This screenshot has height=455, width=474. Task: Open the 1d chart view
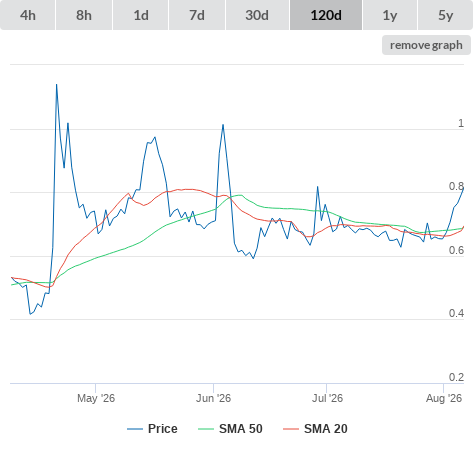(x=141, y=15)
